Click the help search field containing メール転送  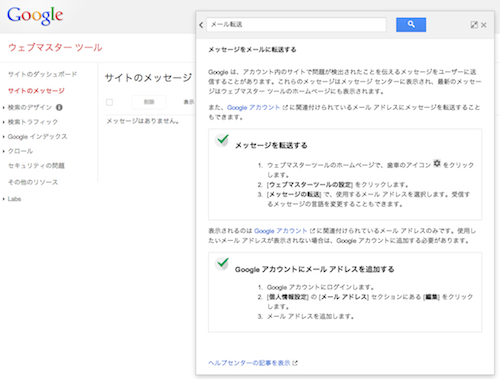(296, 25)
